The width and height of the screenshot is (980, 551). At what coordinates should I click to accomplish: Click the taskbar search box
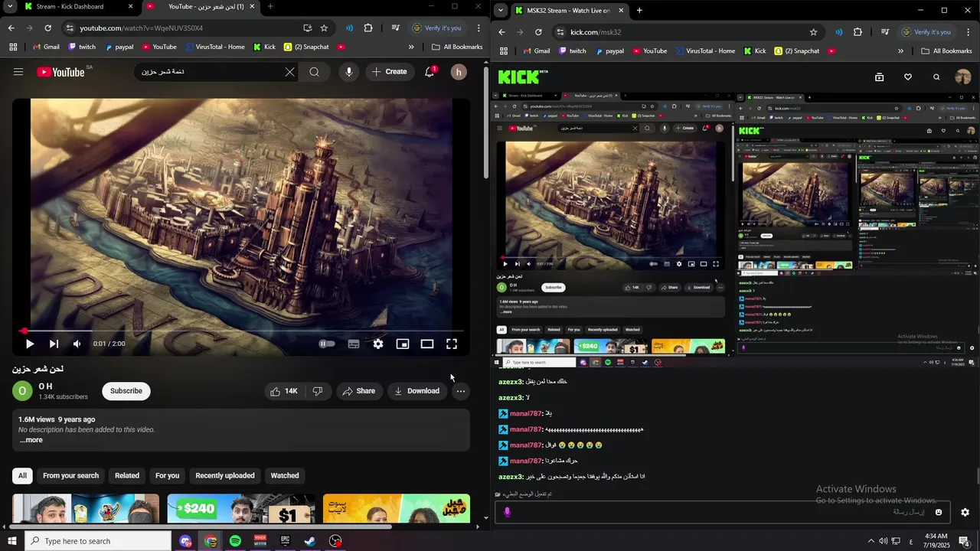[98, 541]
